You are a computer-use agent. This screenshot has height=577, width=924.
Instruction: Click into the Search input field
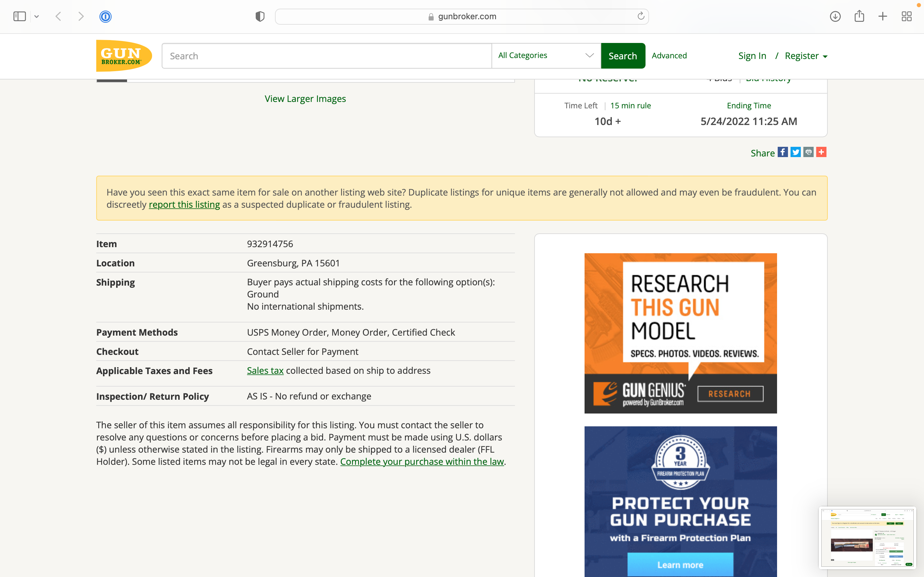coord(327,56)
